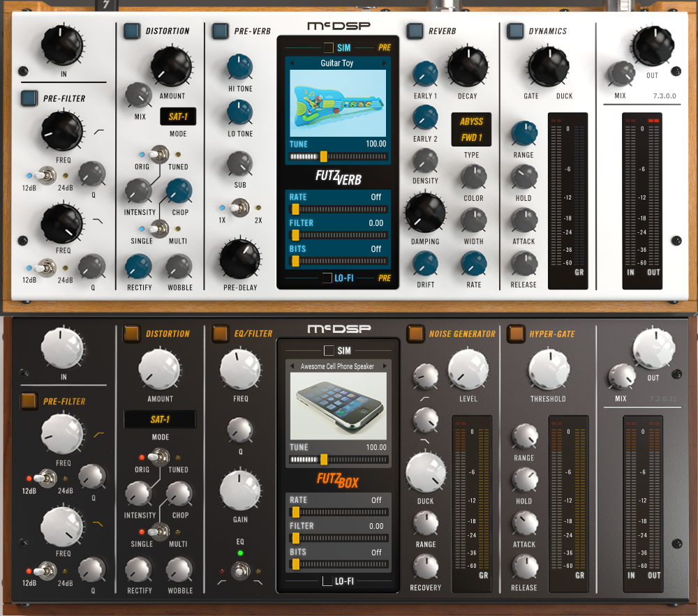The width and height of the screenshot is (698, 616).
Task: Toggle FutzVerb Pre-Verb enable button
Action: (221, 31)
